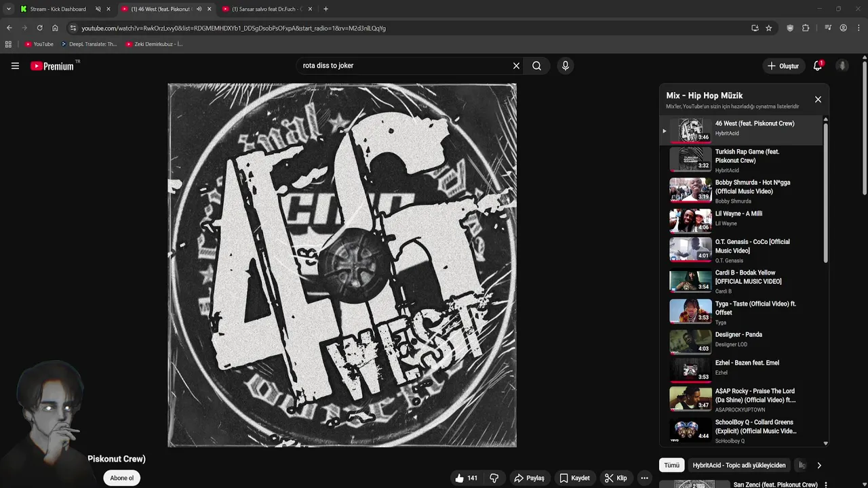Open the Zeki Demirkubuz bookmark
The image size is (868, 488).
pyautogui.click(x=154, y=44)
